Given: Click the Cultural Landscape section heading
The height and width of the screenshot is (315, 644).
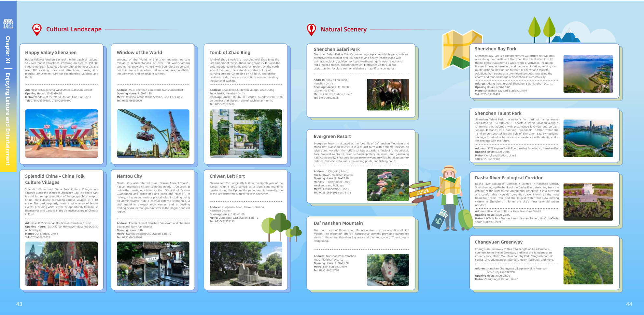Looking at the screenshot, I should [x=74, y=29].
